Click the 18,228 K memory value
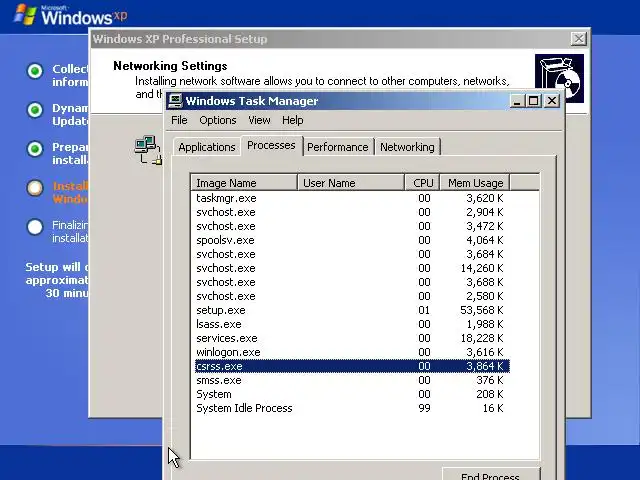The height and width of the screenshot is (480, 640). 482,338
